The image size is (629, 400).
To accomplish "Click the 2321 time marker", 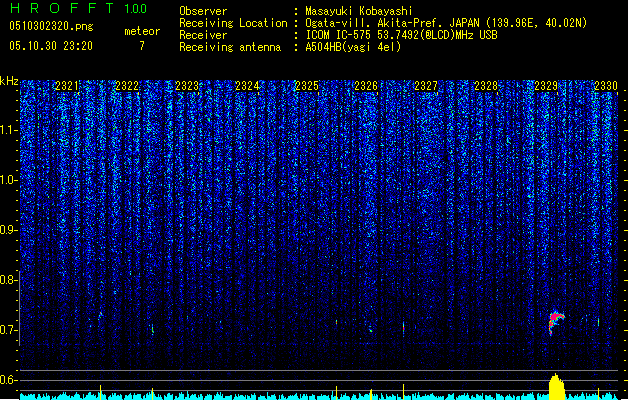I will pyautogui.click(x=67, y=86).
